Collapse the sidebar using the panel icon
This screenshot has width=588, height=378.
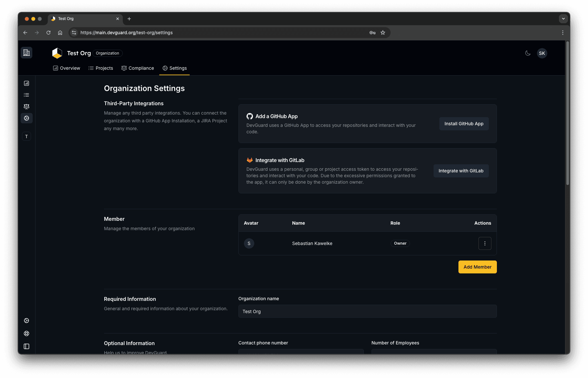click(26, 346)
